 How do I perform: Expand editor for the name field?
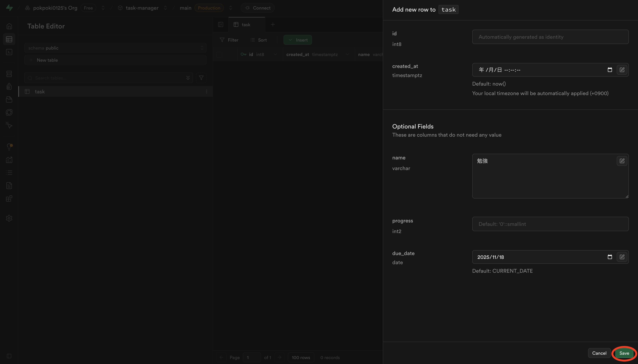point(622,161)
